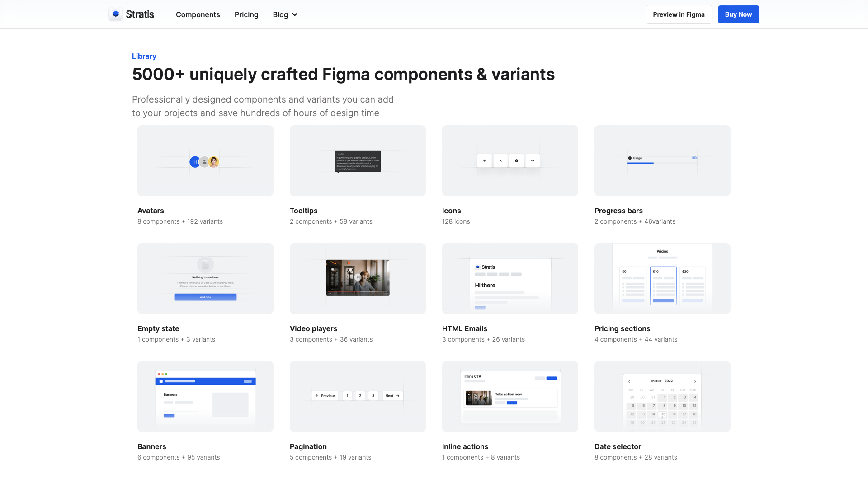868x488 pixels.
Task: Click the Pricing sections title
Action: (622, 328)
